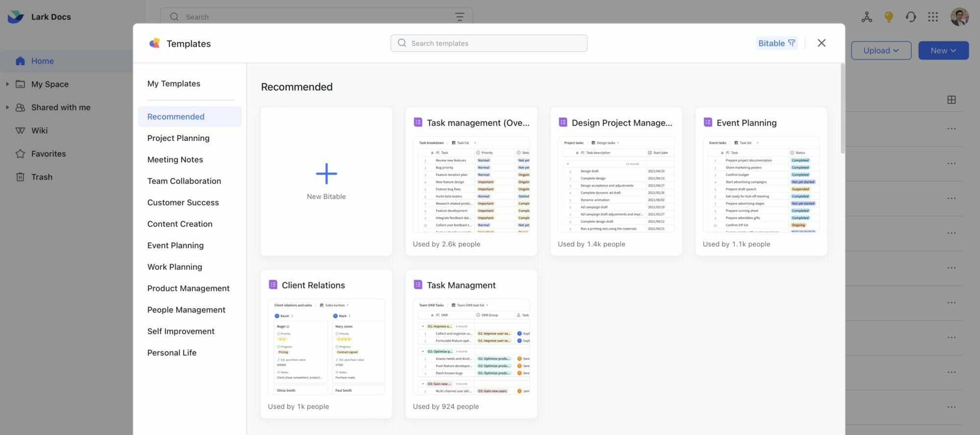Screen dimensions: 980x435
Task: Select the Recommended category
Action: tap(190, 117)
